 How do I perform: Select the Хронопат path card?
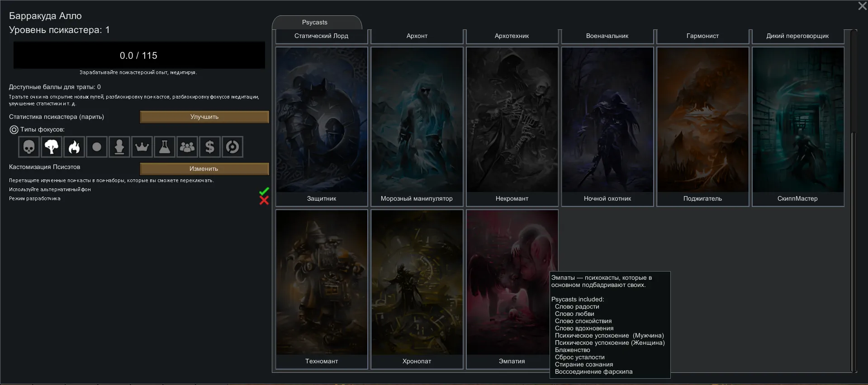(x=417, y=289)
